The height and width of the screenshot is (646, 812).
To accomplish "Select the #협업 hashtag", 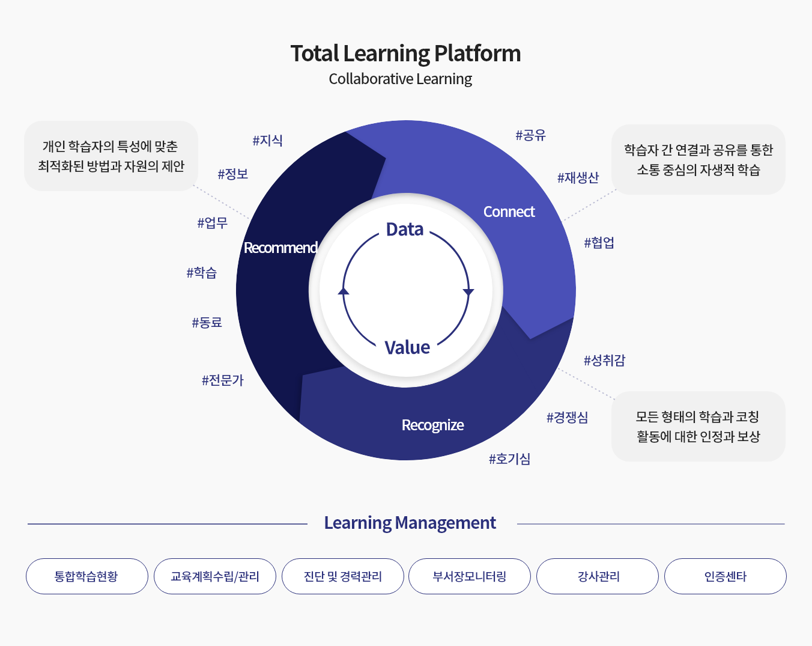I will pyautogui.click(x=599, y=243).
